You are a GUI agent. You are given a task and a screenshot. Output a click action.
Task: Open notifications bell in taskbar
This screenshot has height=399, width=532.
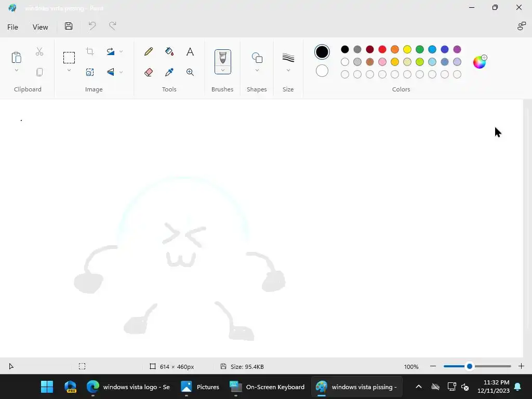(518, 387)
